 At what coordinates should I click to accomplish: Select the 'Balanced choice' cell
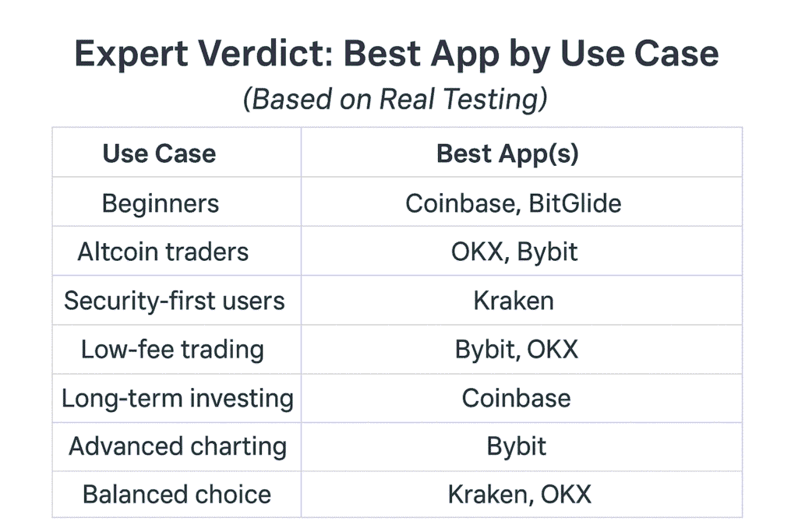pos(177,495)
